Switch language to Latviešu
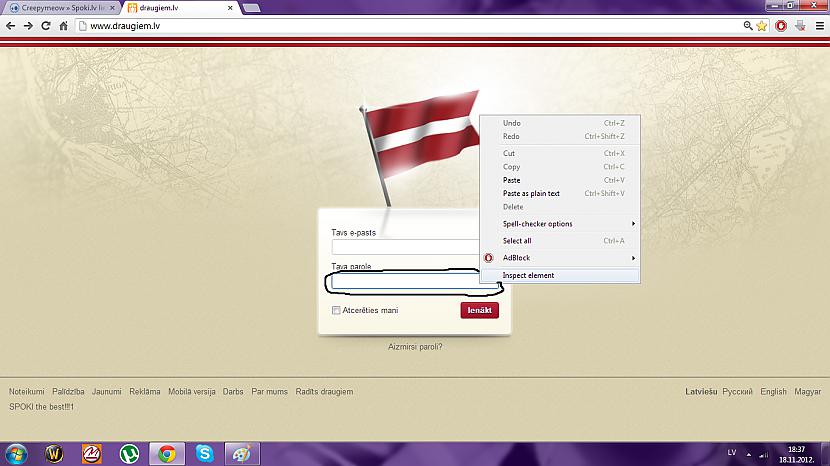 point(701,391)
